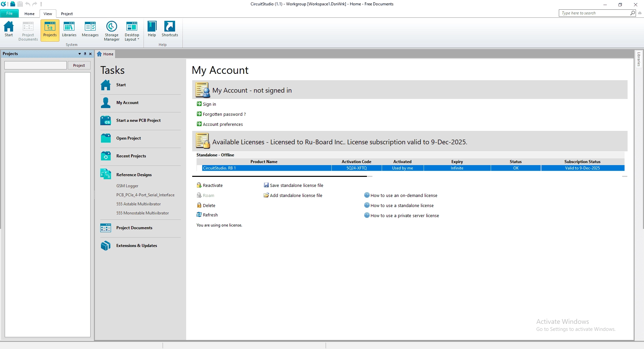Open the File menu tab

point(9,13)
